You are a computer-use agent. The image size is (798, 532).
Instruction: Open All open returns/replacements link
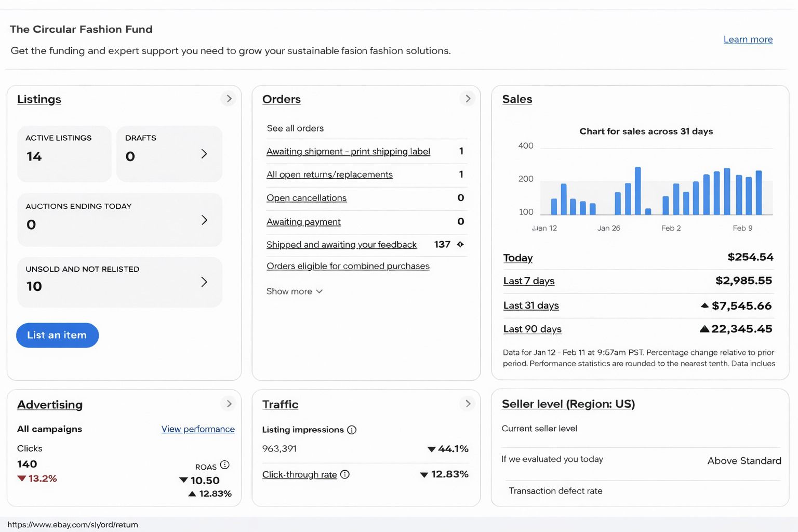click(x=329, y=175)
